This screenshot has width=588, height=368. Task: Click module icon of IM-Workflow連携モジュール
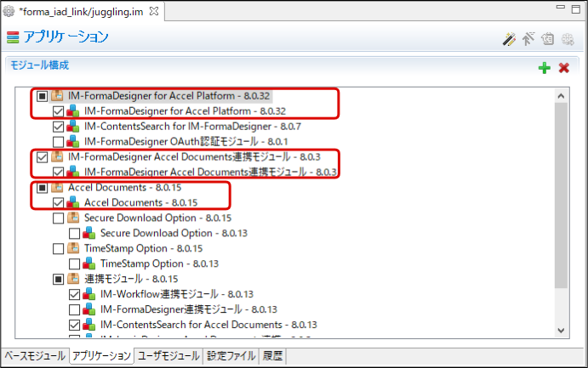[88, 294]
